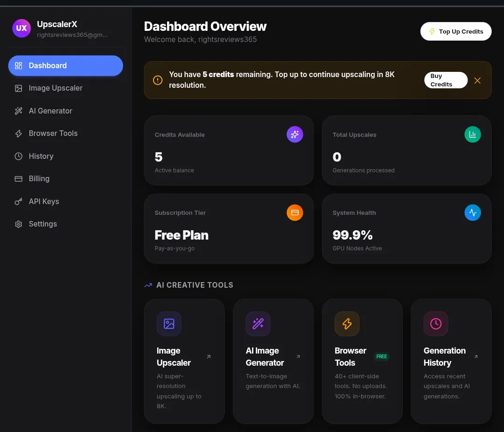Image resolution: width=504 pixels, height=432 pixels.
Task: Click the Image Upscaler sidebar icon
Action: 19,88
